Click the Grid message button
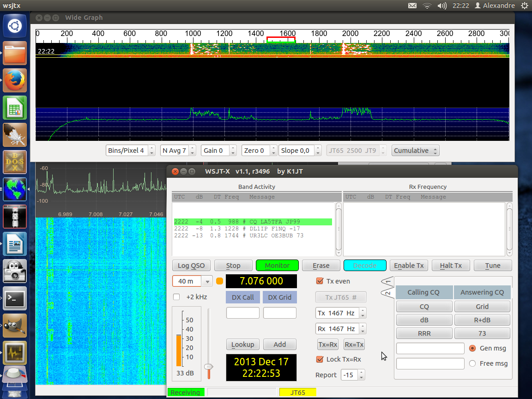 [482, 306]
